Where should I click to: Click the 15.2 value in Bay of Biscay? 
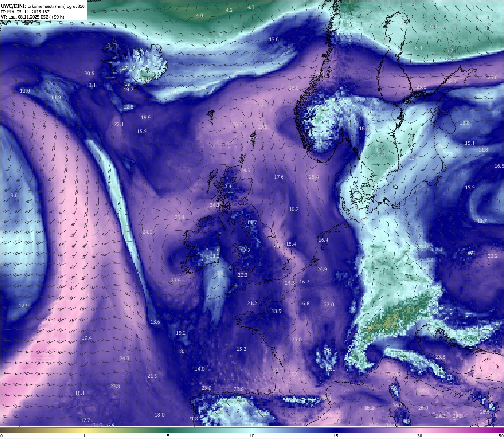241,349
